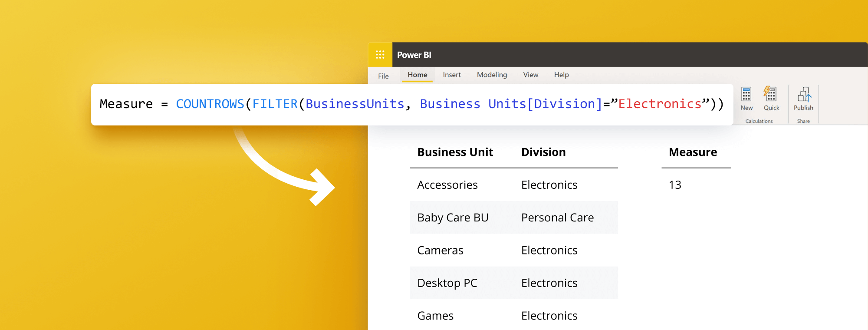
Task: Click the Desktop PC cell
Action: tap(447, 283)
